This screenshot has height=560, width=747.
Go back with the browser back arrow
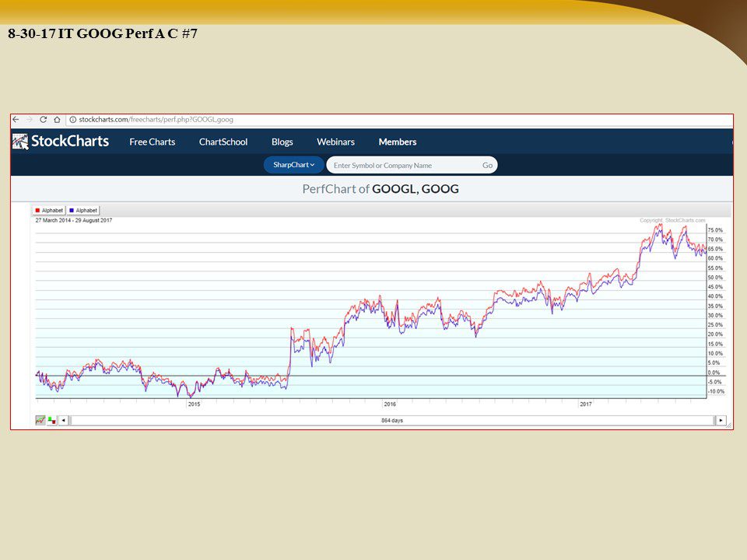point(16,120)
